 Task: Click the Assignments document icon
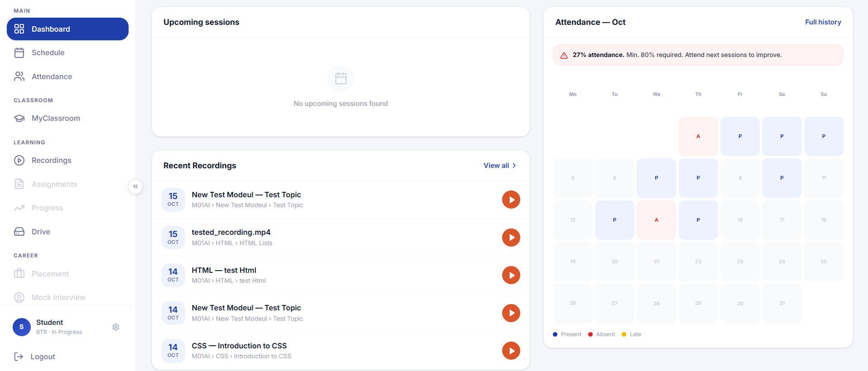(x=19, y=184)
